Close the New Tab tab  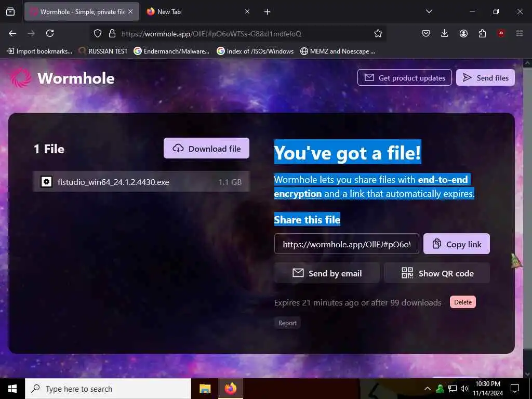247,11
